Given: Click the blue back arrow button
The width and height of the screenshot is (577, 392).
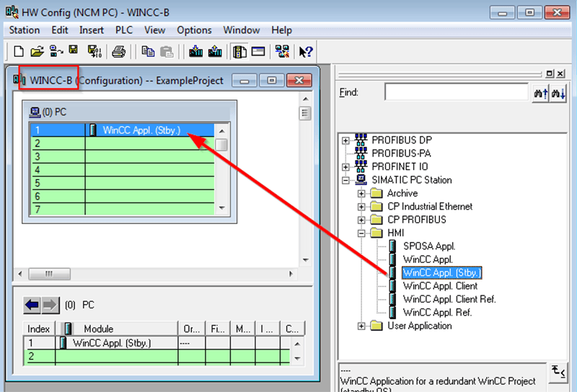Looking at the screenshot, I should pos(32,305).
